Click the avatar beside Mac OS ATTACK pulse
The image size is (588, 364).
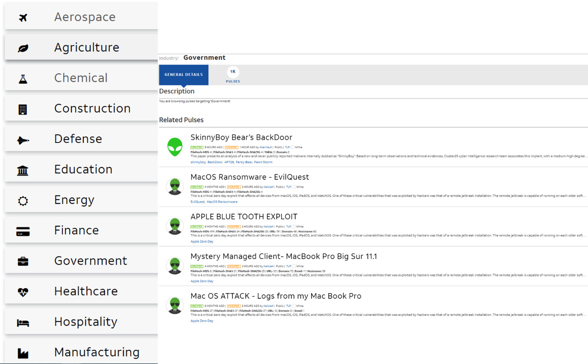tap(175, 306)
